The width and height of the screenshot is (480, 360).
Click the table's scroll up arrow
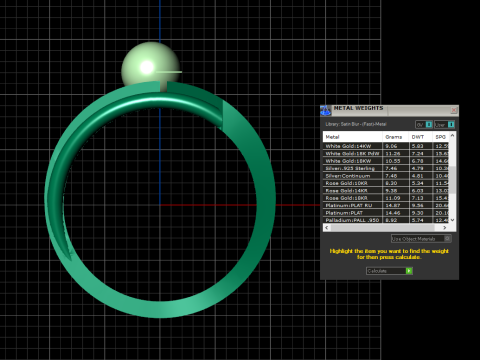coord(452,135)
